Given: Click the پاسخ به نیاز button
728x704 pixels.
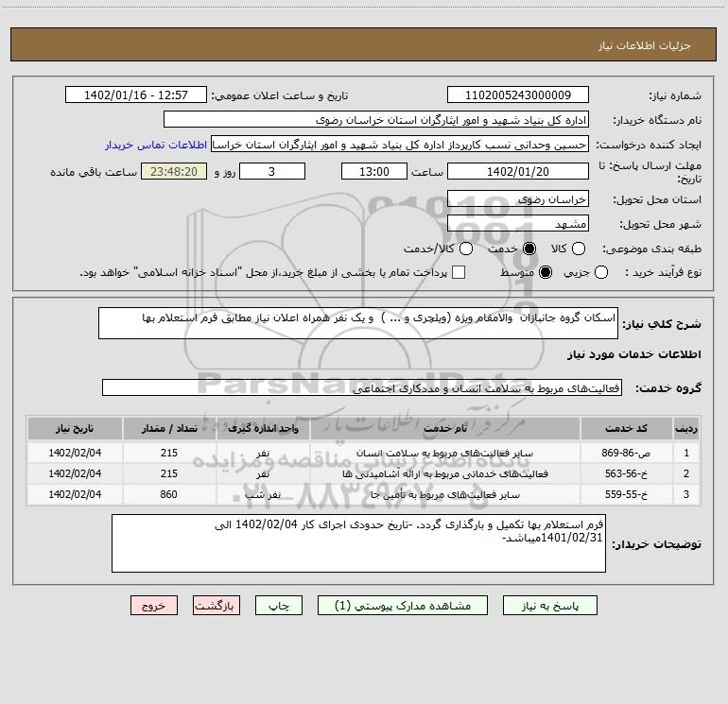Looking at the screenshot, I should pos(549,606).
